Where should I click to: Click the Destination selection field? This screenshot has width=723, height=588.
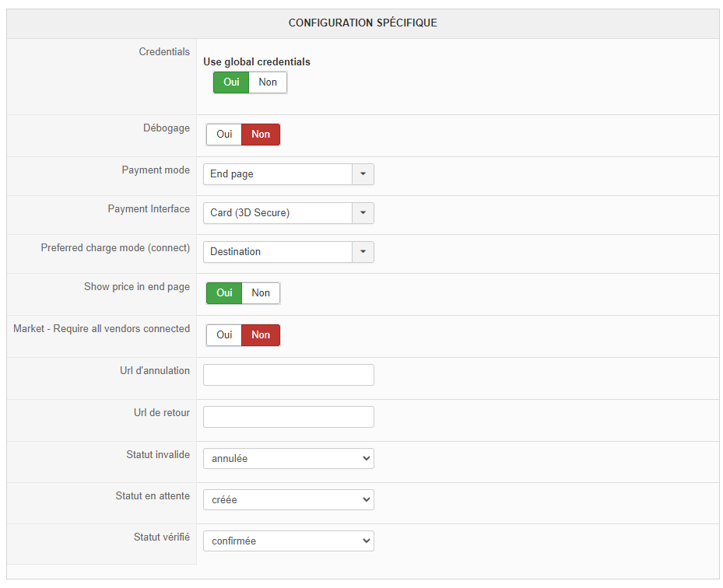pyautogui.click(x=277, y=252)
